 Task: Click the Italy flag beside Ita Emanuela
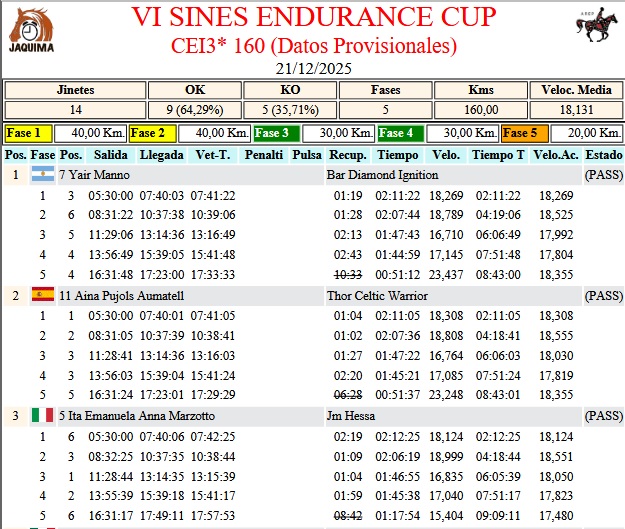pyautogui.click(x=43, y=415)
